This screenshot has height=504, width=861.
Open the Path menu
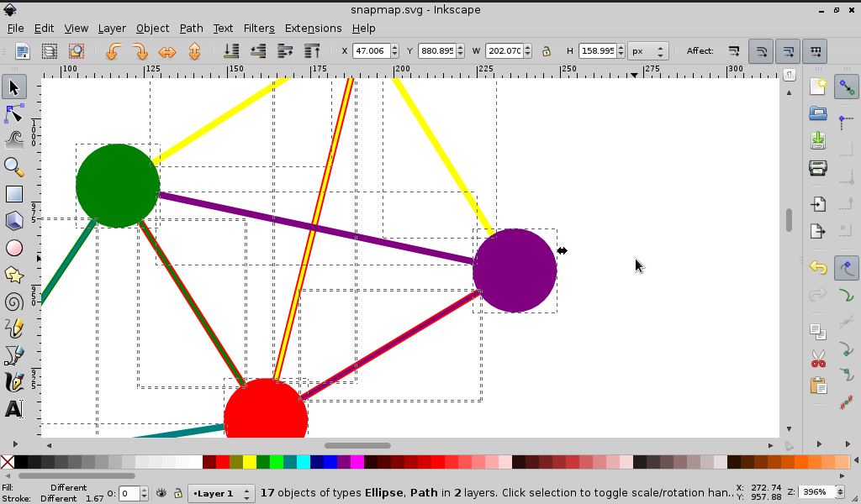(x=191, y=28)
